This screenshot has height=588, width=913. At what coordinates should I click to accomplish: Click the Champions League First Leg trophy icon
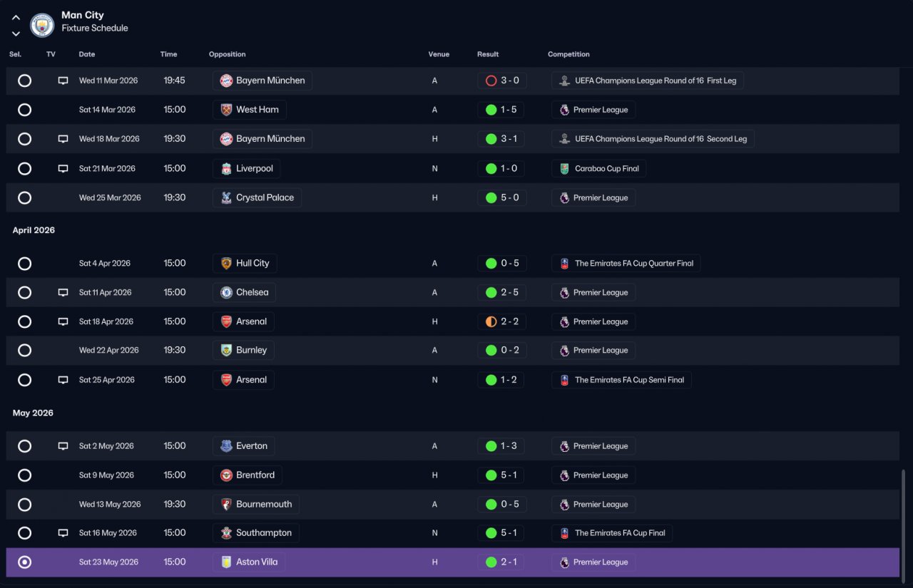tap(564, 81)
